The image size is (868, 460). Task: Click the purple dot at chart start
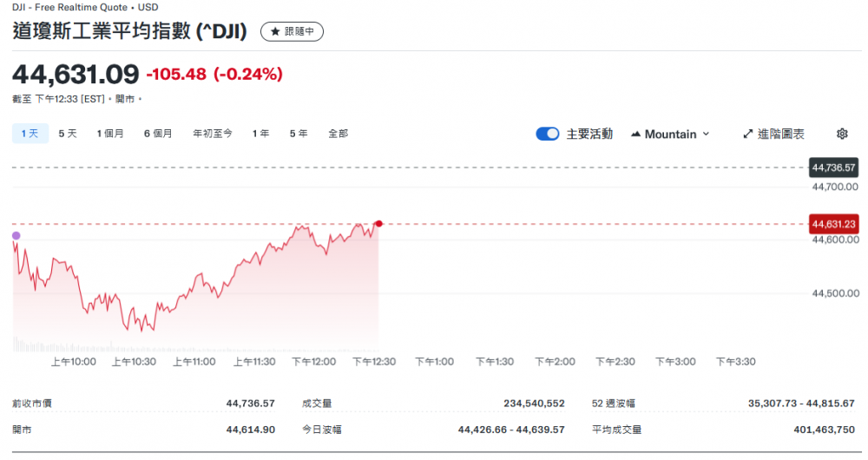click(16, 235)
